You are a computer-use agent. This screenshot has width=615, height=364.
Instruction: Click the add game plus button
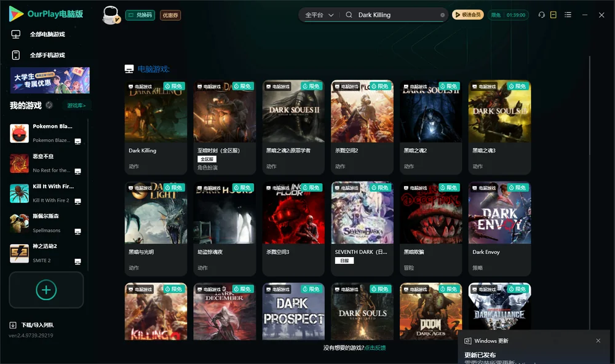click(46, 290)
